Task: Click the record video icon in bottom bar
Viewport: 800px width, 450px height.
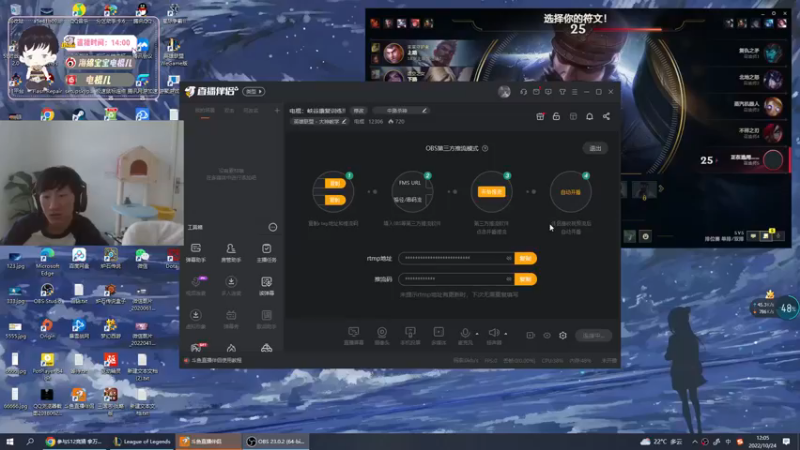Action: tap(531, 335)
